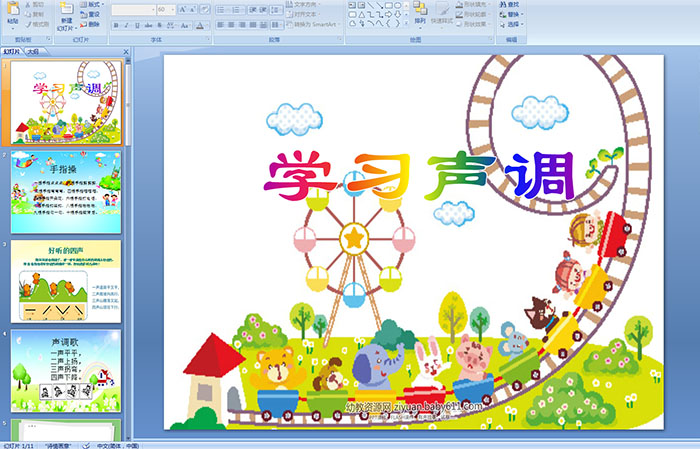Viewport: 700px width, 449px height.
Task: Delete the slide with 删除
Action: [90, 24]
